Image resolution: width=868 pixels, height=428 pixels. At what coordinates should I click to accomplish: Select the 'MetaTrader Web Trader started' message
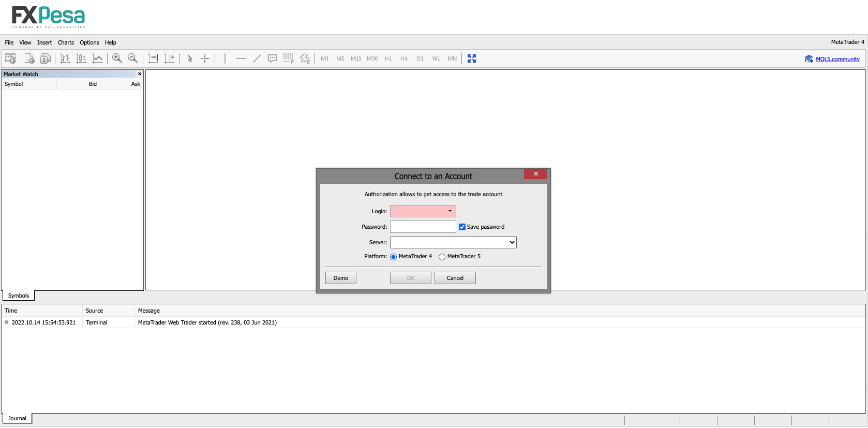tap(207, 322)
